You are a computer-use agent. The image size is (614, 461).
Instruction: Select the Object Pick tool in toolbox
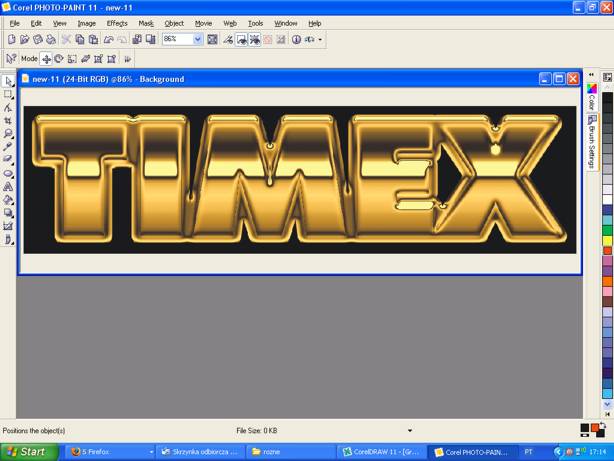tap(9, 81)
